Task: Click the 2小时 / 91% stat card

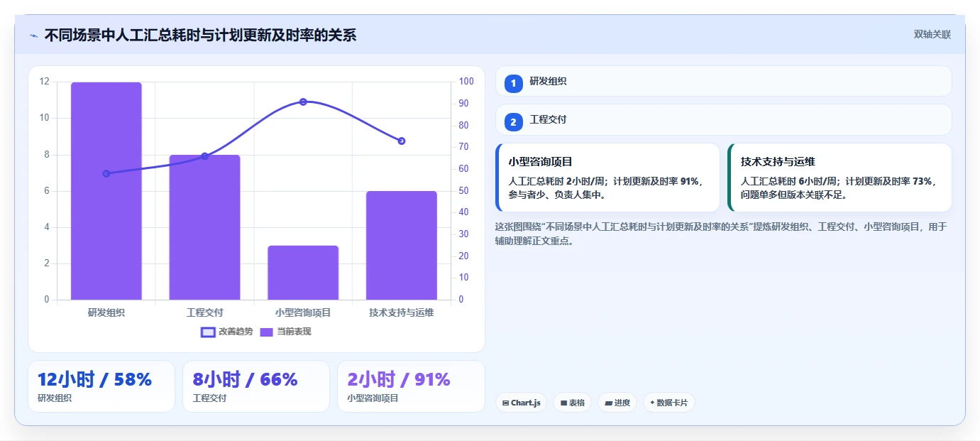Action: tap(411, 386)
